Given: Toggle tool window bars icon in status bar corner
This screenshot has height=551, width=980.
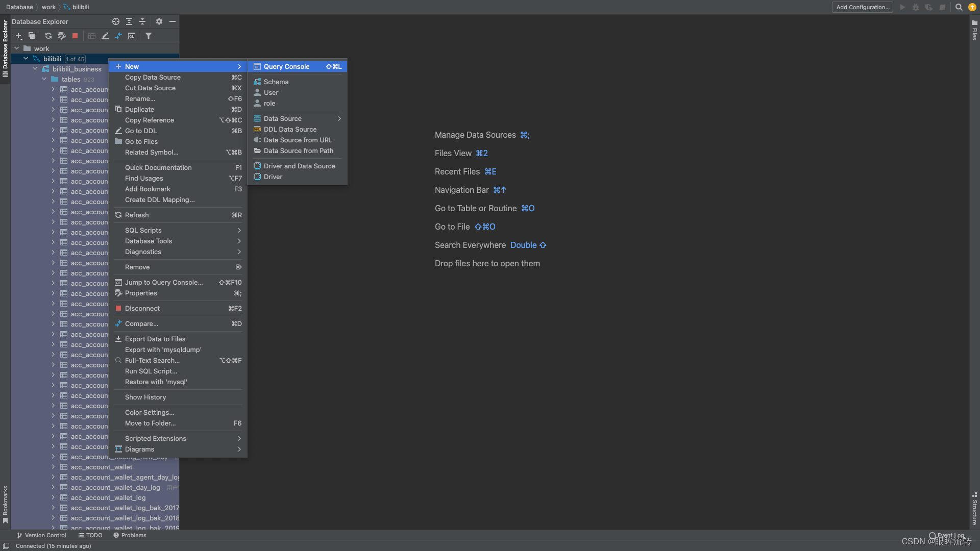Looking at the screenshot, I should point(6,546).
